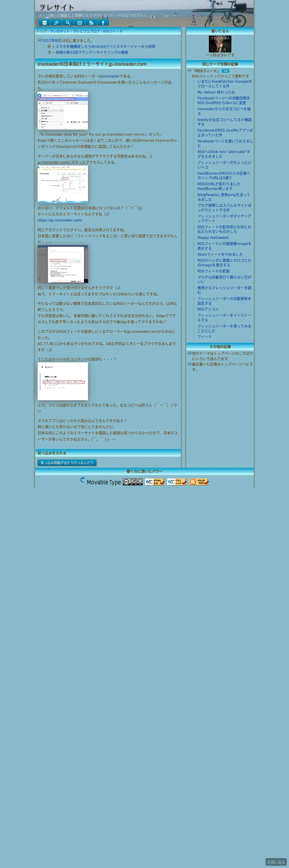Click the mail envelope icon
This screenshot has height=868, width=289.
(80, 23)
